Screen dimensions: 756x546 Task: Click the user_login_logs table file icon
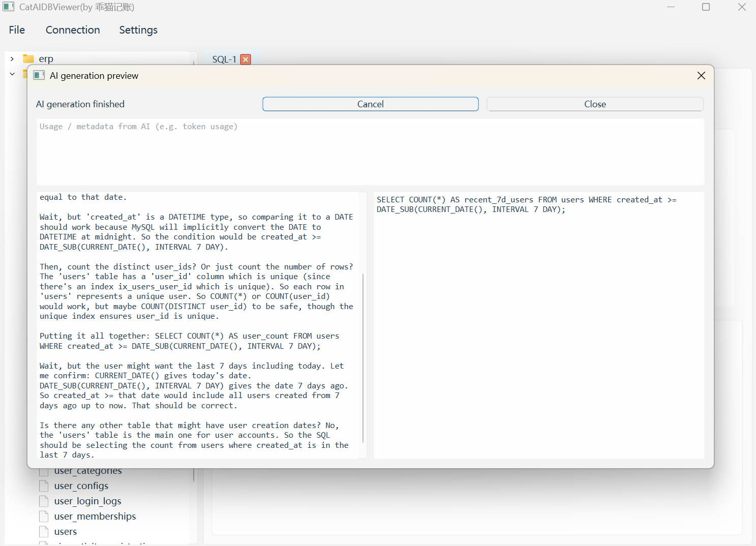tap(44, 501)
